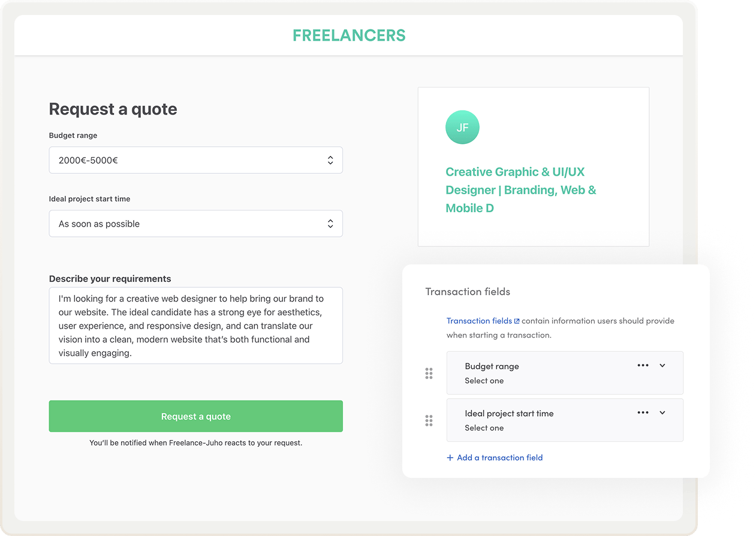This screenshot has height=536, width=756.
Task: Click the Describe your requirements text area
Action: (195, 326)
